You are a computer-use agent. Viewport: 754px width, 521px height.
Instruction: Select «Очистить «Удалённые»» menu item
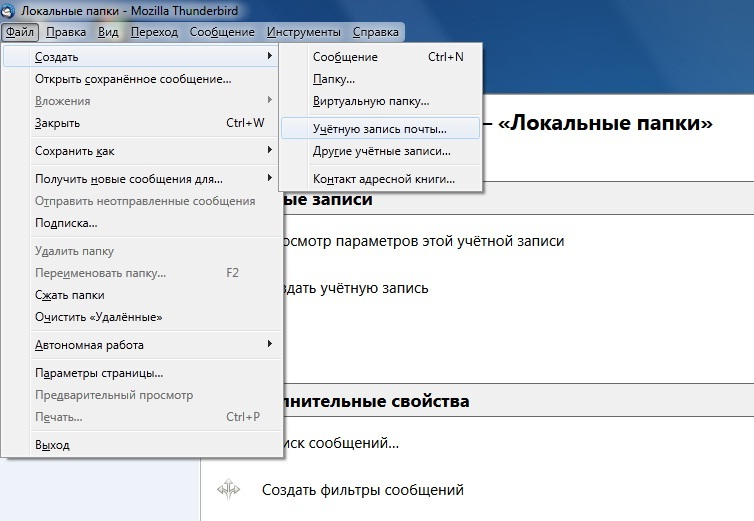click(x=98, y=317)
